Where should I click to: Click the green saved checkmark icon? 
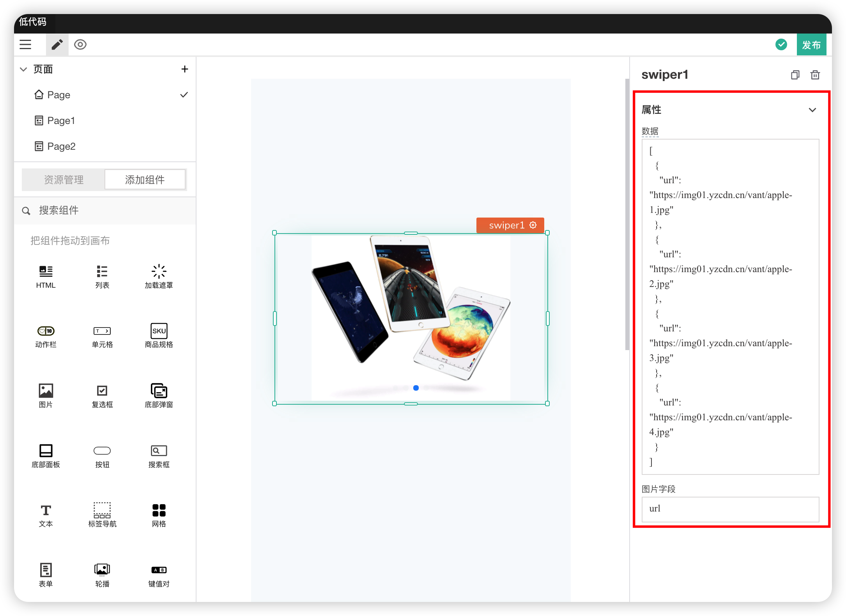[x=781, y=44]
